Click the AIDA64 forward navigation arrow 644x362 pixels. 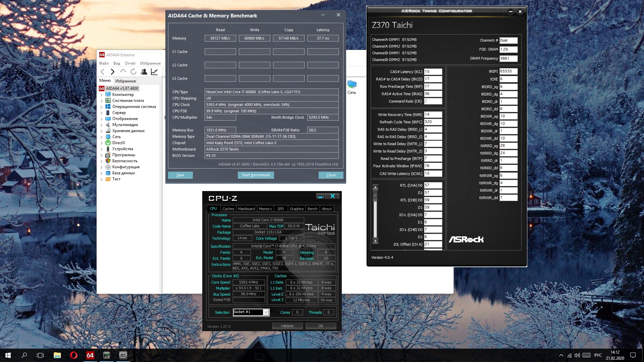(113, 72)
